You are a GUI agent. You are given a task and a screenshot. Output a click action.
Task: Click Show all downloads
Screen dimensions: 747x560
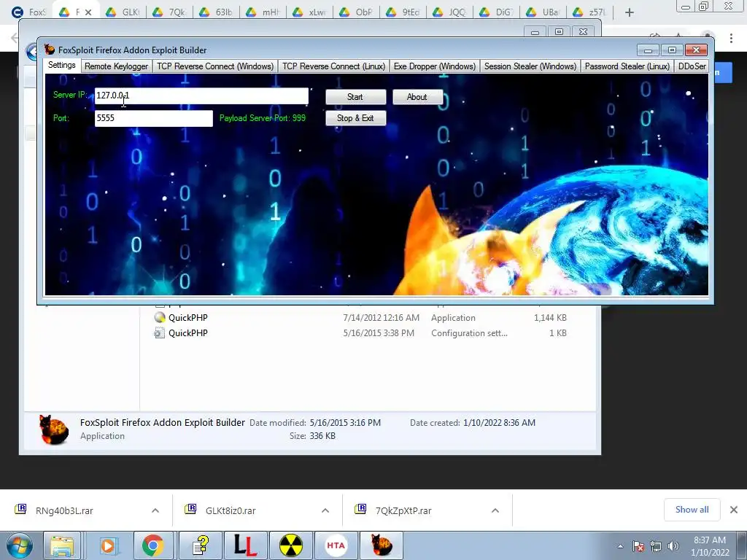pyautogui.click(x=692, y=510)
